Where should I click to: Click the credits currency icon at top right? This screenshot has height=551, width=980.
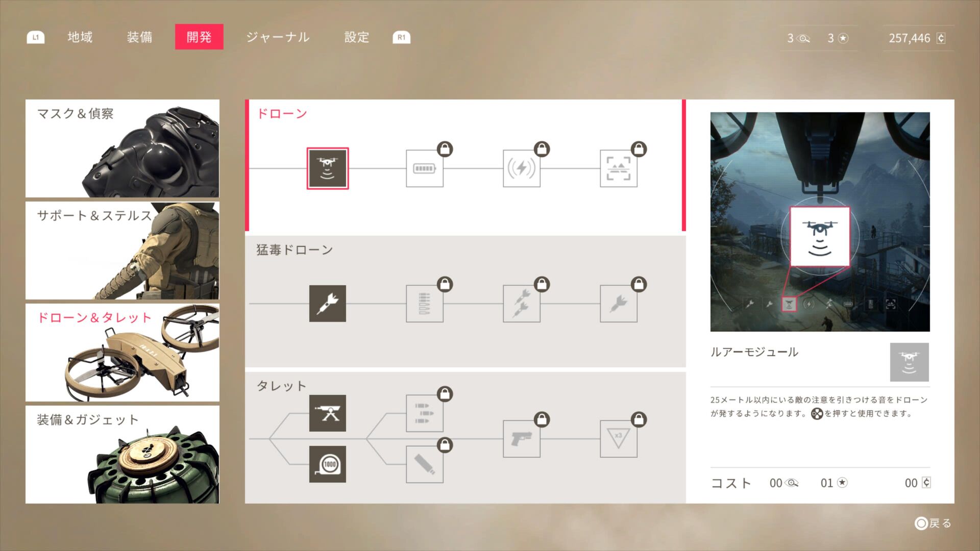point(941,38)
